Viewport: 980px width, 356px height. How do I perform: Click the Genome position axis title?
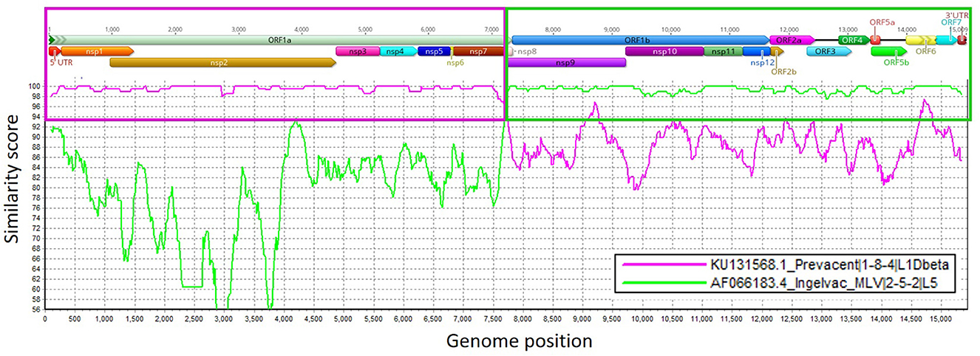519,341
